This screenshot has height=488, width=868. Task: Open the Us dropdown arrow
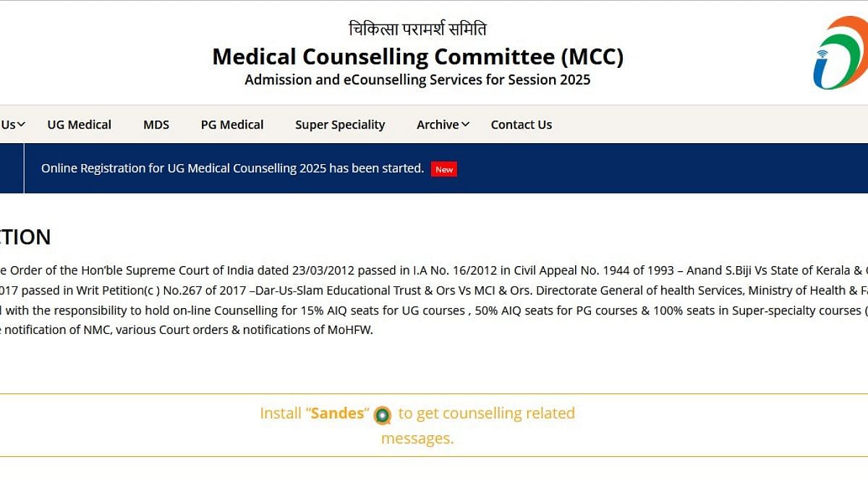click(x=21, y=124)
